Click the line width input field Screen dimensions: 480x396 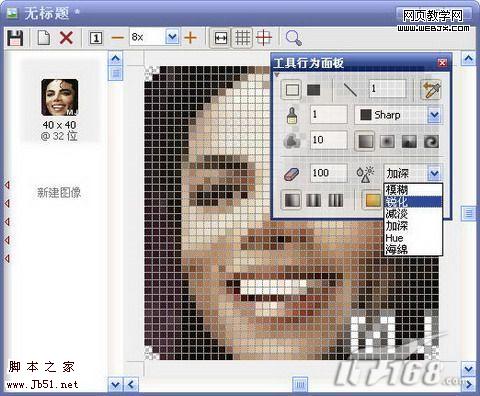pos(388,89)
